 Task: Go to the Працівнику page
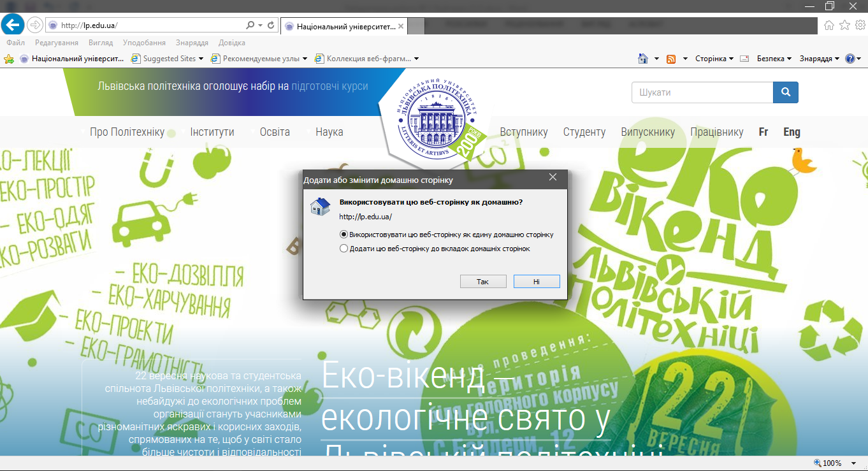(716, 132)
